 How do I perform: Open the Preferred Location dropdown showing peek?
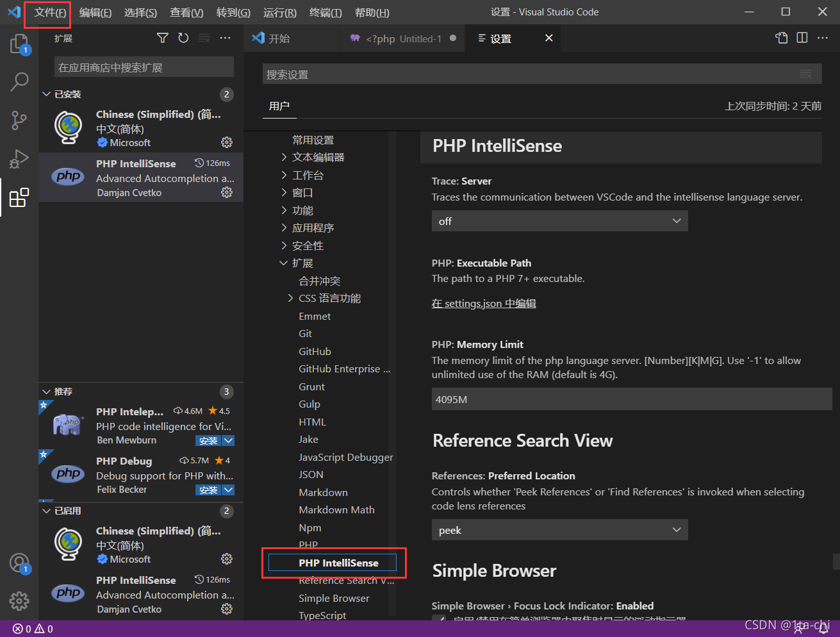click(x=560, y=530)
